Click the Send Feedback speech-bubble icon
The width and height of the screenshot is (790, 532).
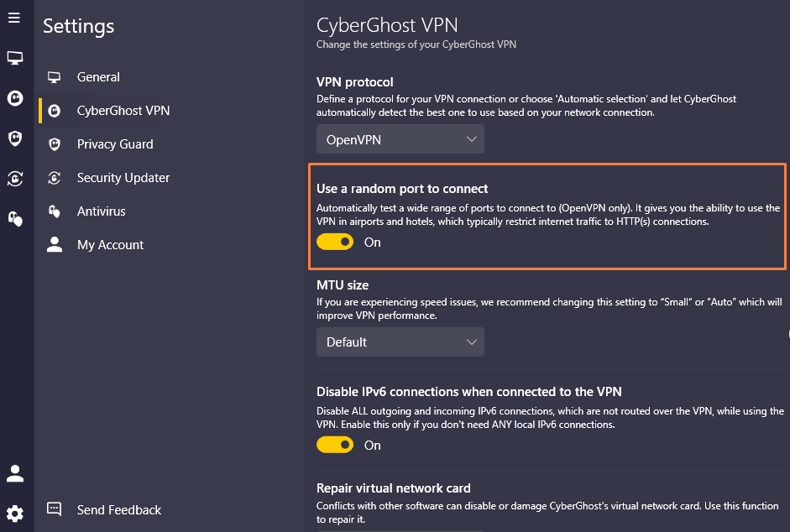tap(54, 509)
